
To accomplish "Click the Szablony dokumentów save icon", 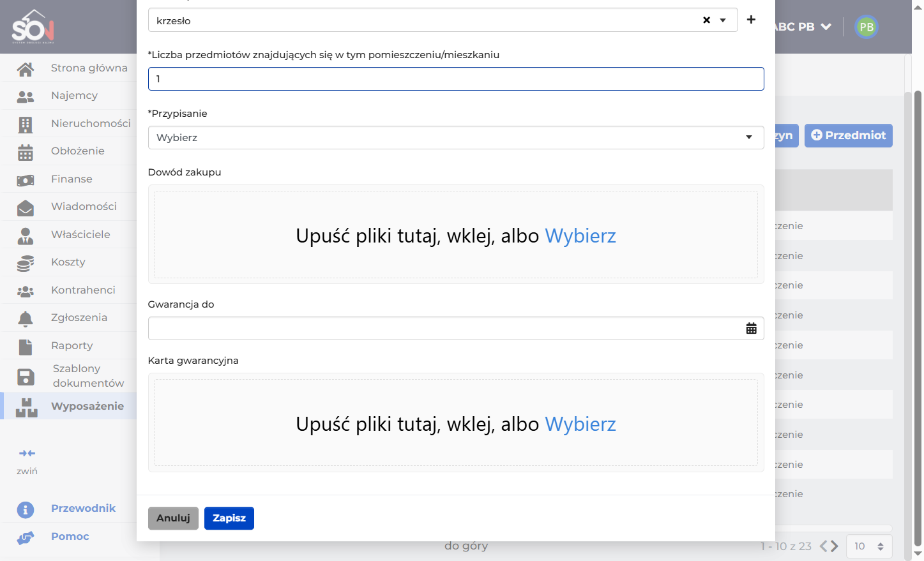I will [26, 377].
